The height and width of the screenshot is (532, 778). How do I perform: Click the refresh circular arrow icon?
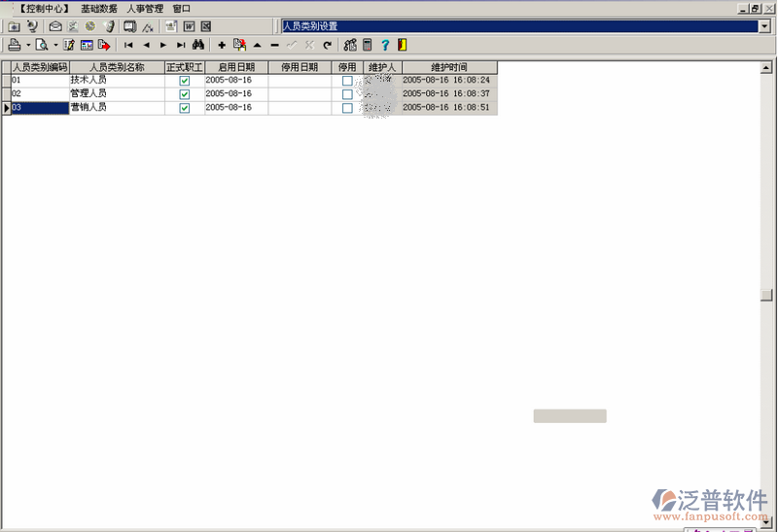point(327,45)
